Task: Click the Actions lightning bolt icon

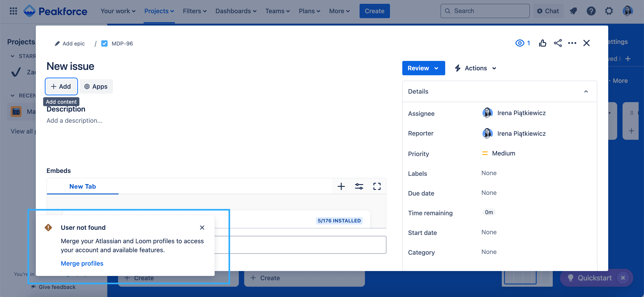Action: pos(458,68)
